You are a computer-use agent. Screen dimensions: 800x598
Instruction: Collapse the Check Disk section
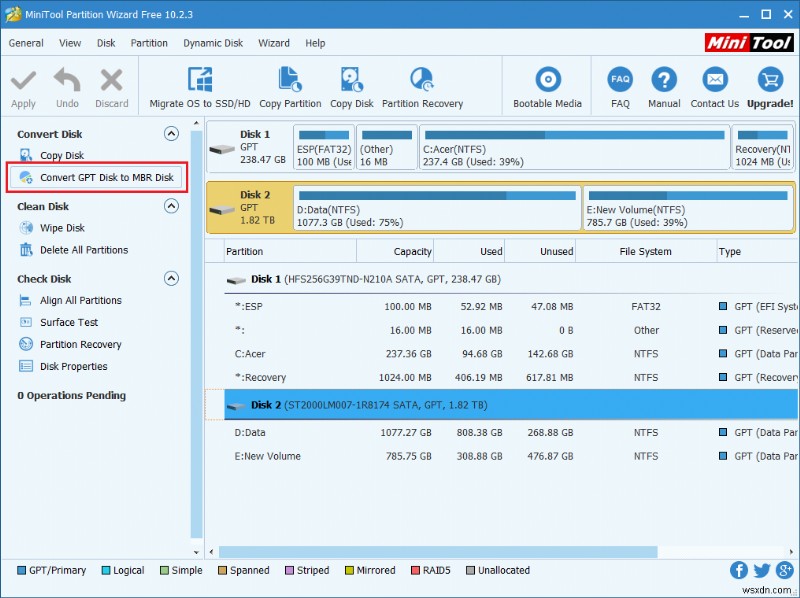point(171,278)
